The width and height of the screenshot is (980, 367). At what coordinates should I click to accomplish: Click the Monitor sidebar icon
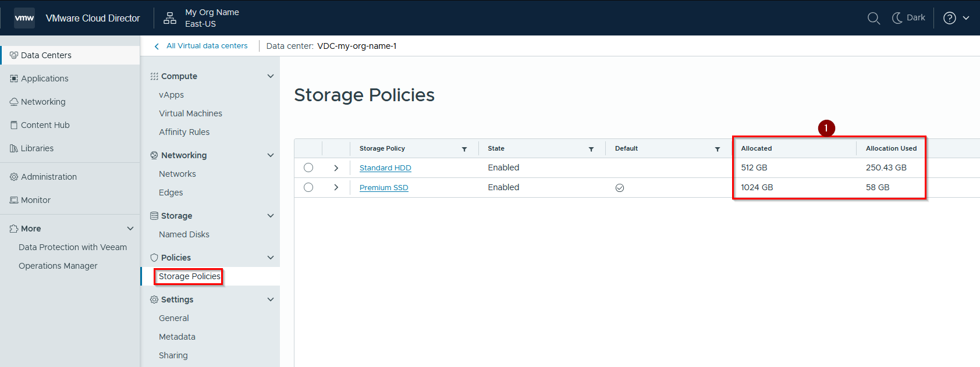coord(14,200)
